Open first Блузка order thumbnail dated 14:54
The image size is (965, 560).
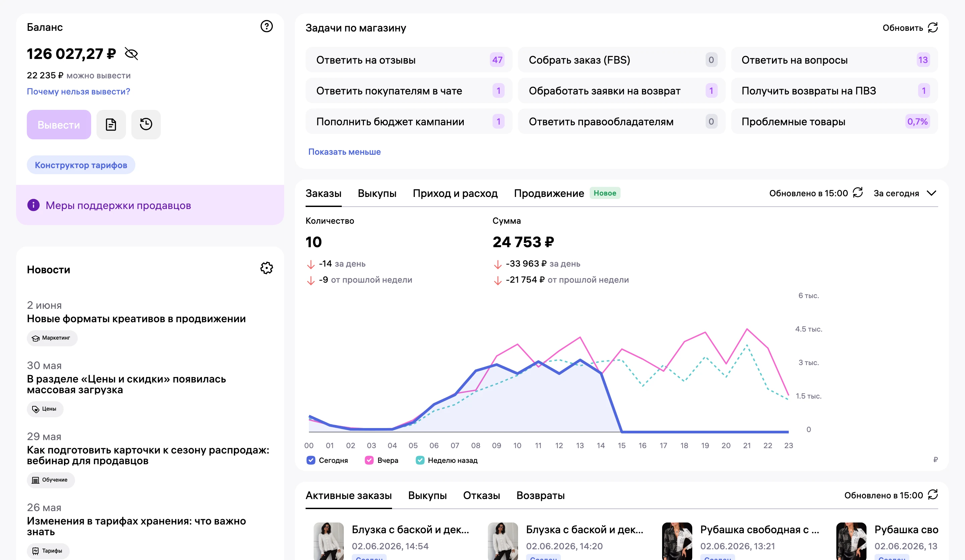click(329, 541)
